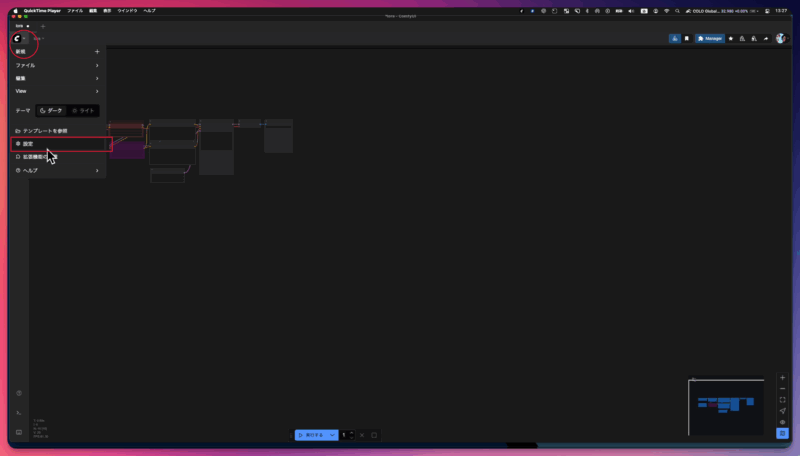Image resolution: width=800 pixels, height=456 pixels.
Task: Open the Manager panel
Action: (710, 38)
